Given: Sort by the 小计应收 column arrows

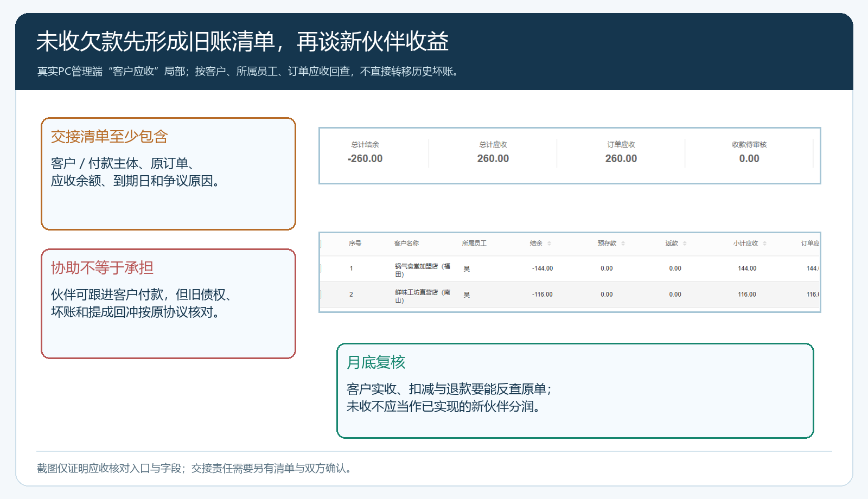Looking at the screenshot, I should coord(764,244).
